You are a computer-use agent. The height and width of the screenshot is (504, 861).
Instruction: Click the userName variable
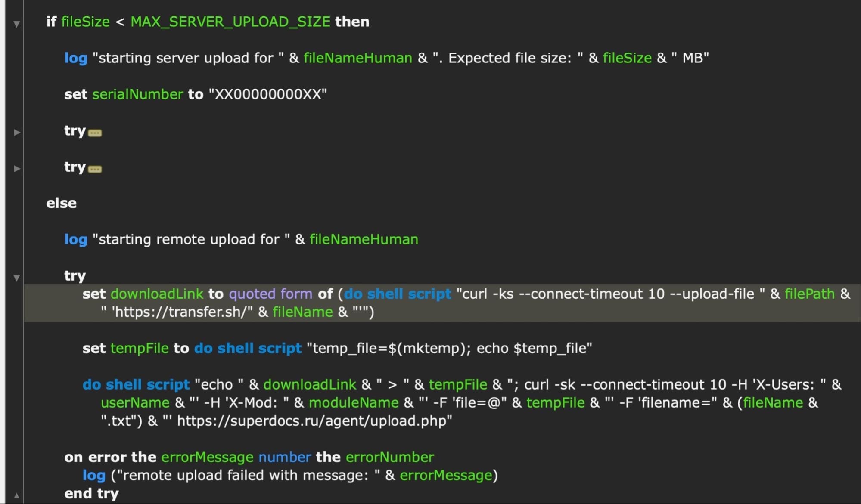coord(135,402)
